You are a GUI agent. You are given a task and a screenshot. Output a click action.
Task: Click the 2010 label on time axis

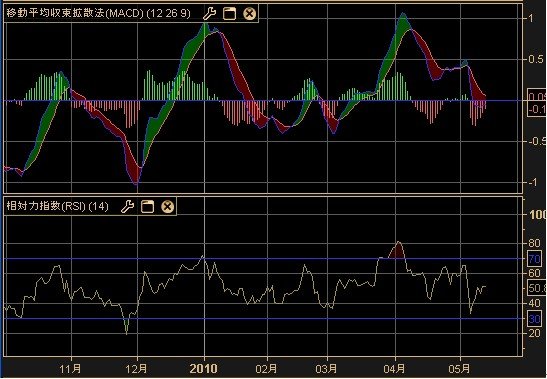tap(203, 369)
